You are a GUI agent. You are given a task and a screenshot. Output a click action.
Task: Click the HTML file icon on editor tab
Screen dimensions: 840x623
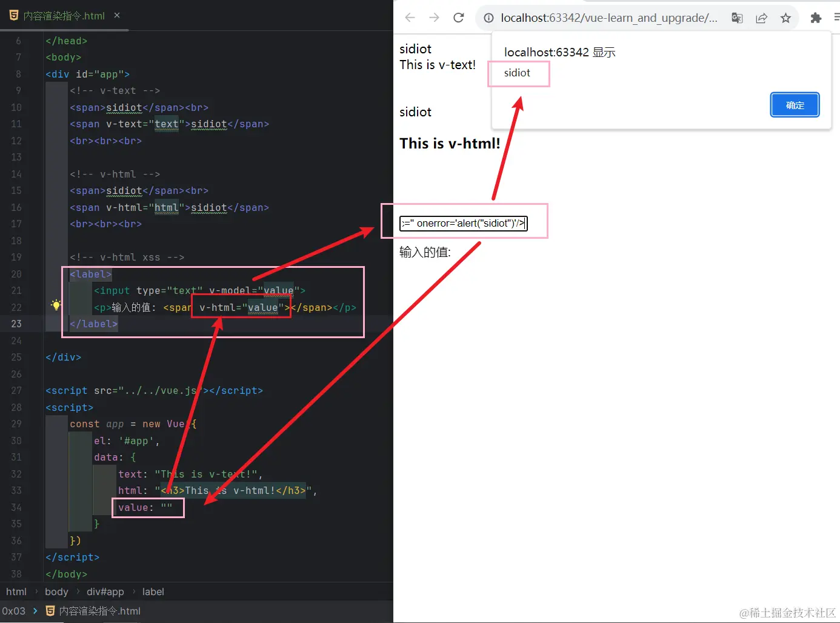14,15
